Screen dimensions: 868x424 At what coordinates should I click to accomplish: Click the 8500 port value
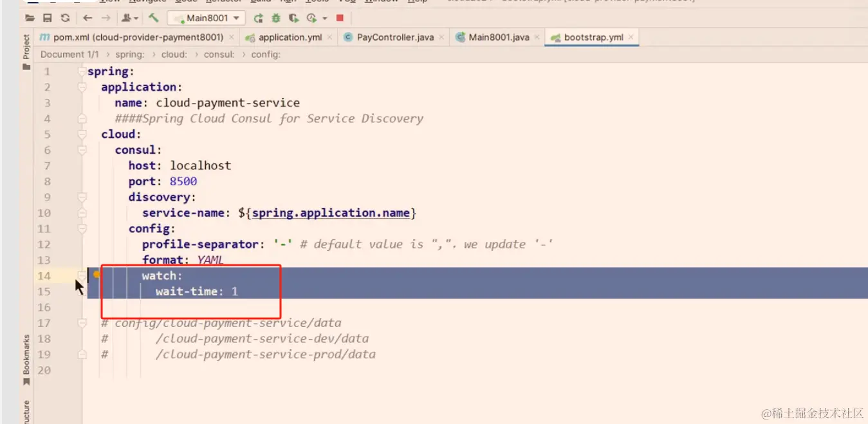click(183, 181)
